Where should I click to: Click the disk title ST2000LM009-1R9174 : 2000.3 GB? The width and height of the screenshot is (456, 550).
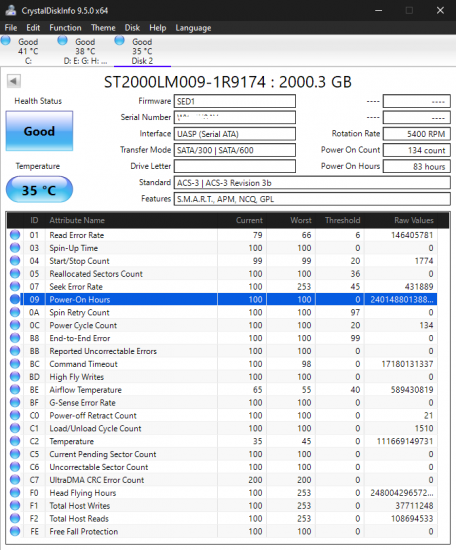tap(228, 82)
